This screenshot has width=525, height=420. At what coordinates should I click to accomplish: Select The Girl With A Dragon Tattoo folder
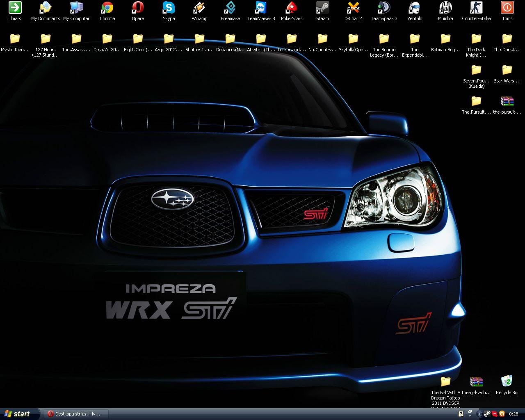(x=445, y=391)
